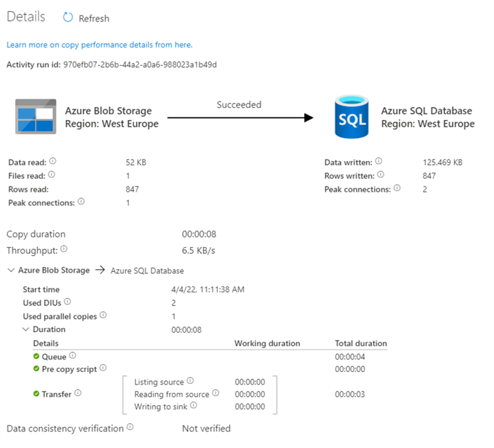Collapse the Azure Blob Storage section chevron

pos(11,270)
